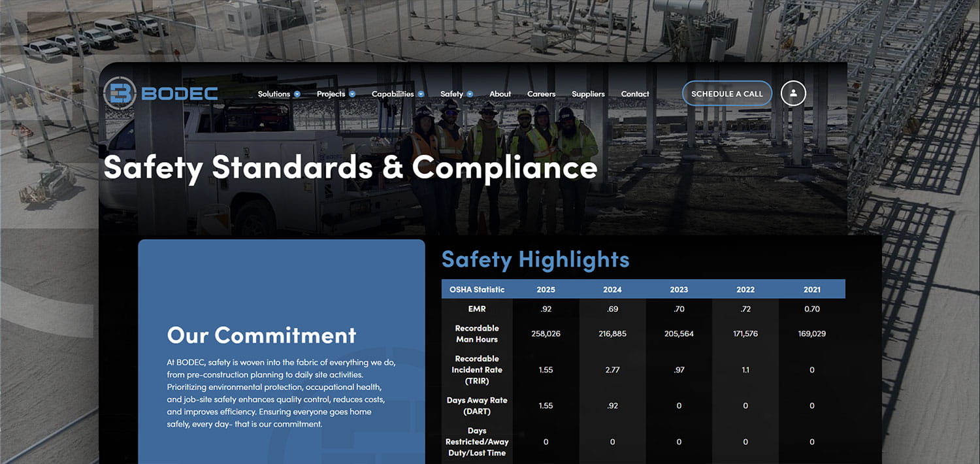This screenshot has height=464, width=980.
Task: Click the Days Away Rate (DART) label
Action: point(477,406)
